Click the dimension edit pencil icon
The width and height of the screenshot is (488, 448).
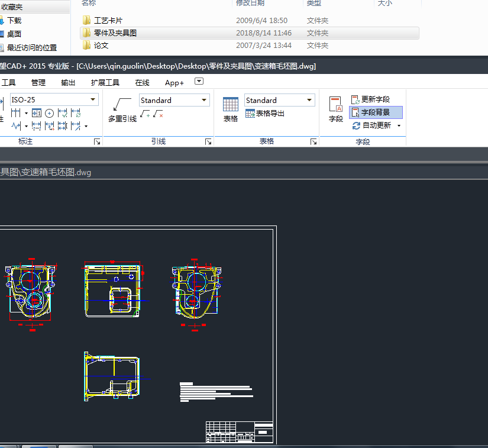[76, 126]
